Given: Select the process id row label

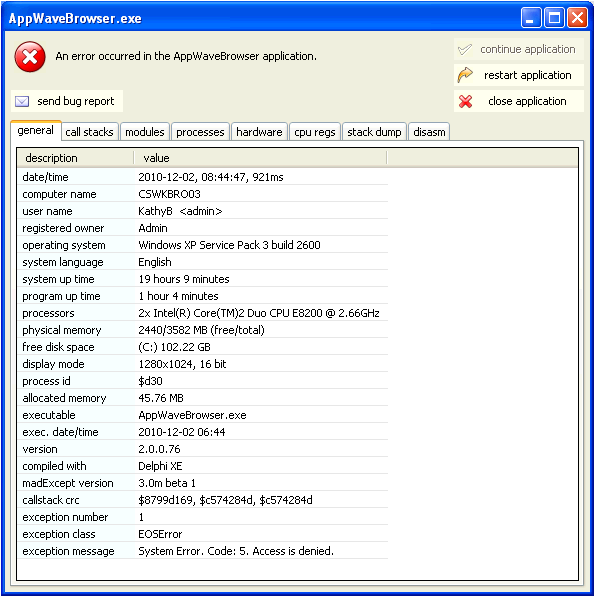Looking at the screenshot, I should pyautogui.click(x=46, y=381).
